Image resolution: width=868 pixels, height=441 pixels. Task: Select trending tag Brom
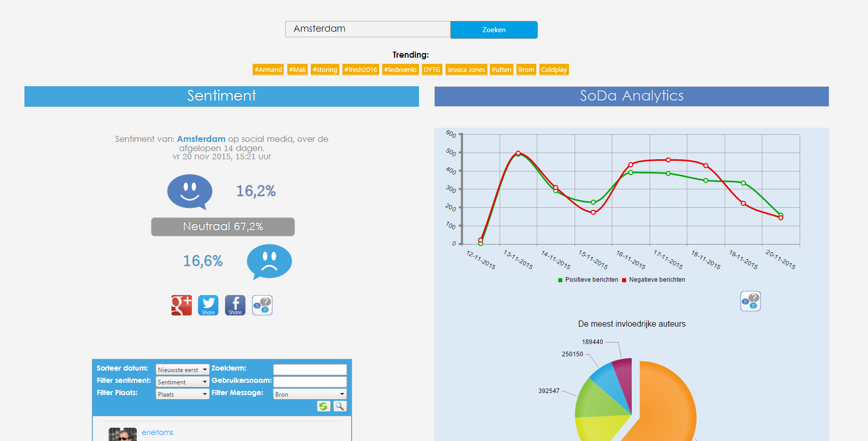[526, 69]
